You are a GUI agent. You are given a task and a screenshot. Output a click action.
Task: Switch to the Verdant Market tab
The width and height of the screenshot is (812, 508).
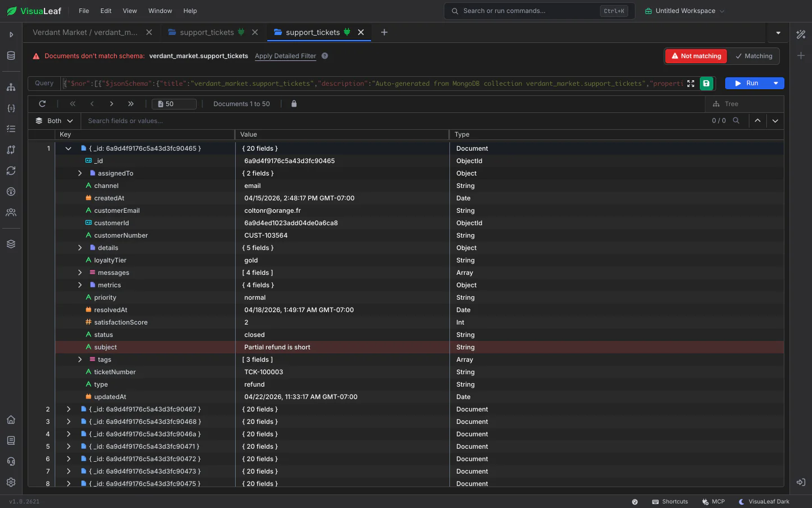click(85, 32)
